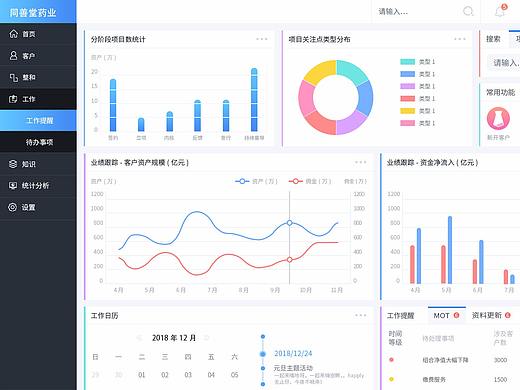The width and height of the screenshot is (520, 390).
Task: Click the value 3000 in reminder table
Action: pyautogui.click(x=500, y=360)
